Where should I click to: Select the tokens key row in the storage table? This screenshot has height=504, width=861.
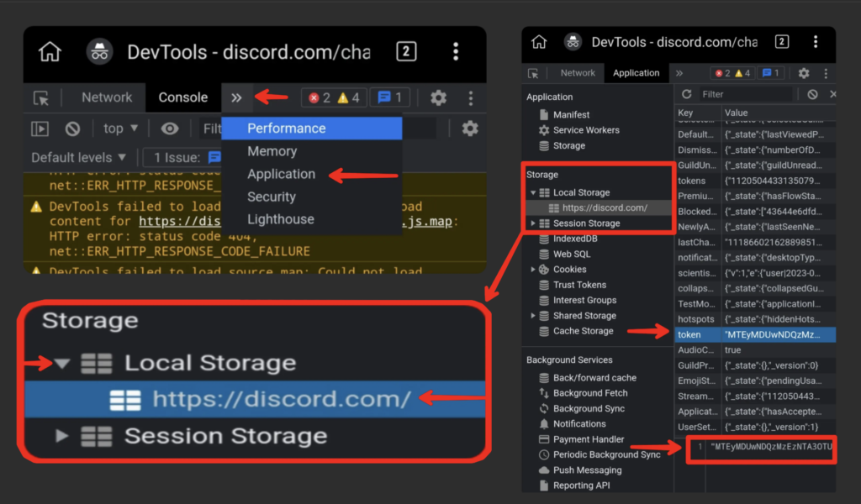(756, 181)
